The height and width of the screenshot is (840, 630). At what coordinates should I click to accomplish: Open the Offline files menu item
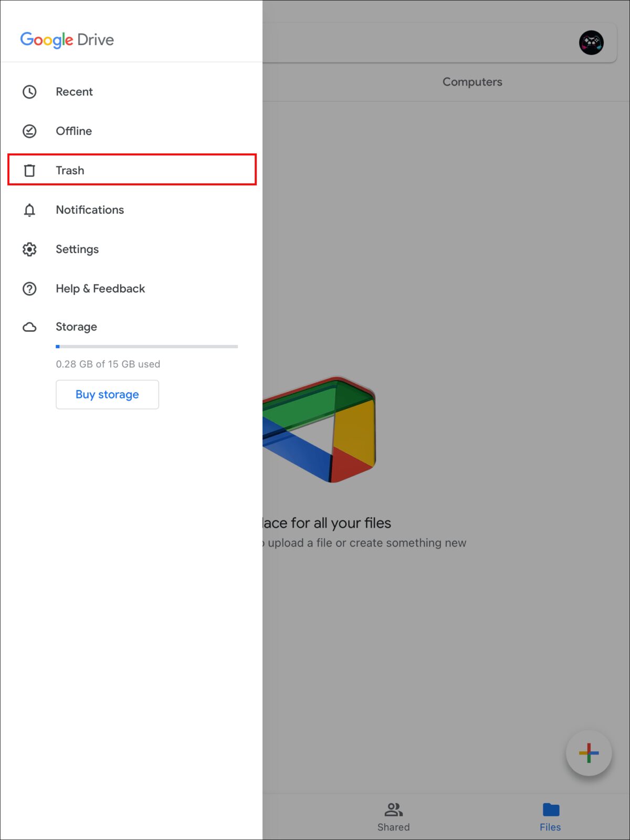click(73, 131)
